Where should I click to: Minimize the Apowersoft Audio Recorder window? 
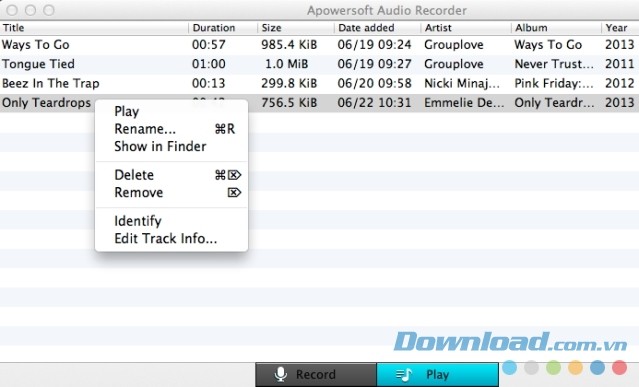30,10
